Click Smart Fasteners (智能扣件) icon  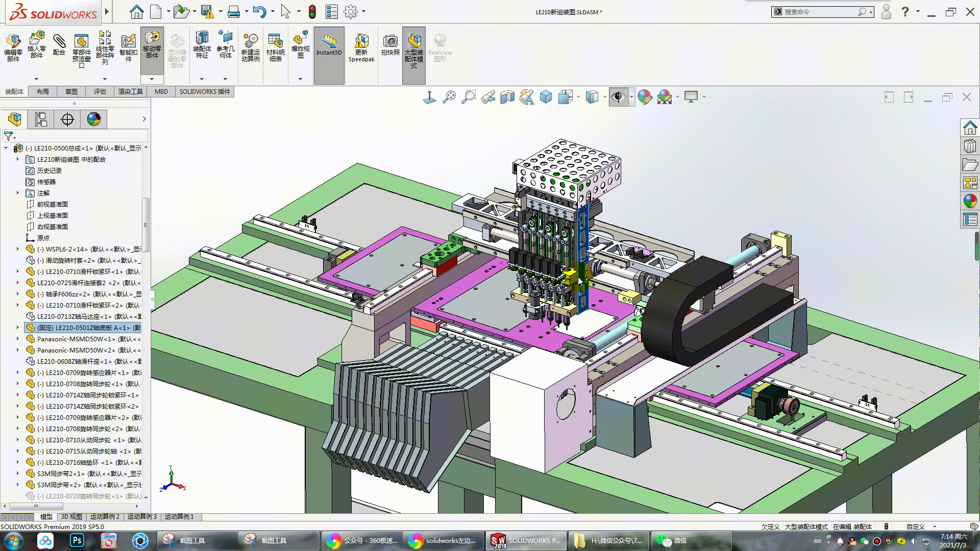point(128,48)
